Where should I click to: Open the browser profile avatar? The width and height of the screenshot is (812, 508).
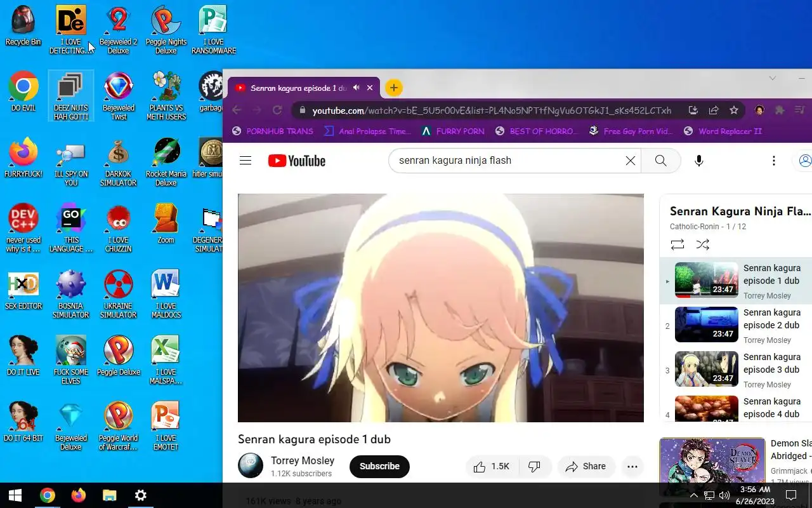(759, 110)
